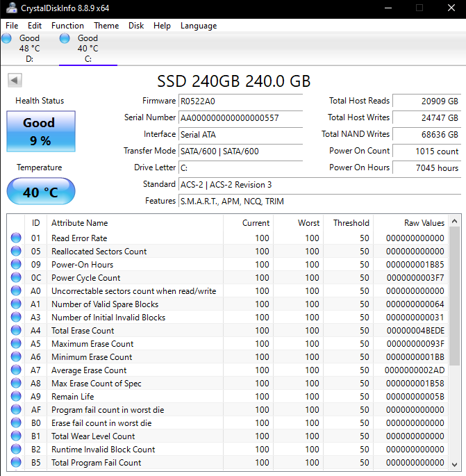The height and width of the screenshot is (476, 466).
Task: Click status orb for Power Cycle Count
Action: 16,277
